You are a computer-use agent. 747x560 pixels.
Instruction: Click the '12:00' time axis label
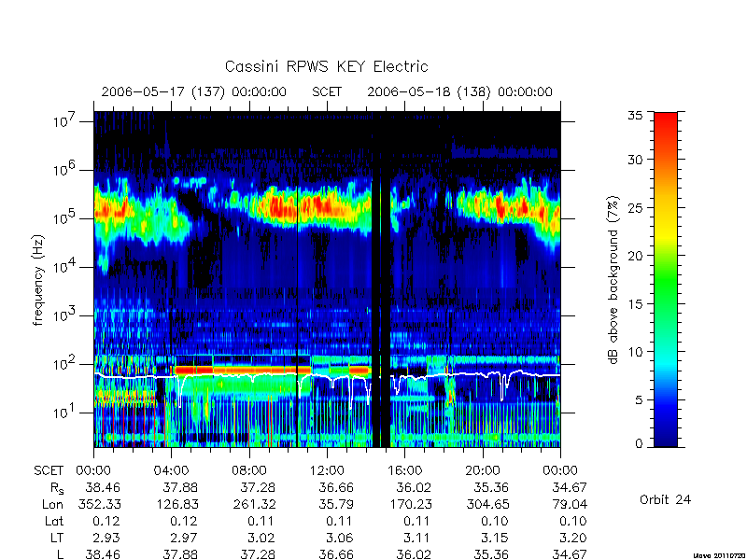point(327,470)
